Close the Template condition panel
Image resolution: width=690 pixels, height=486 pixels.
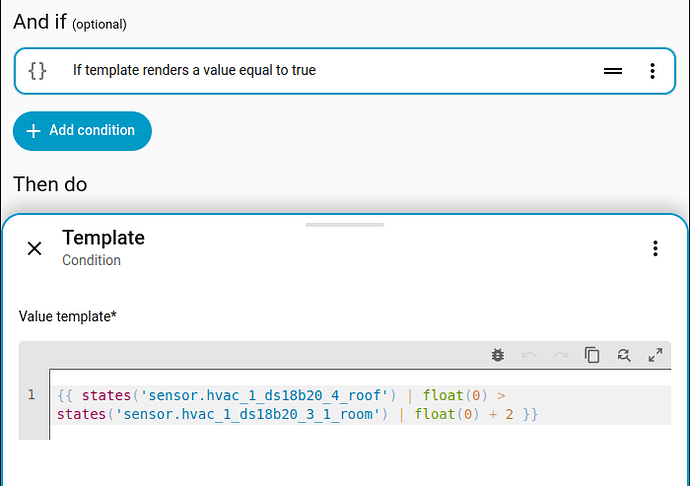34,248
